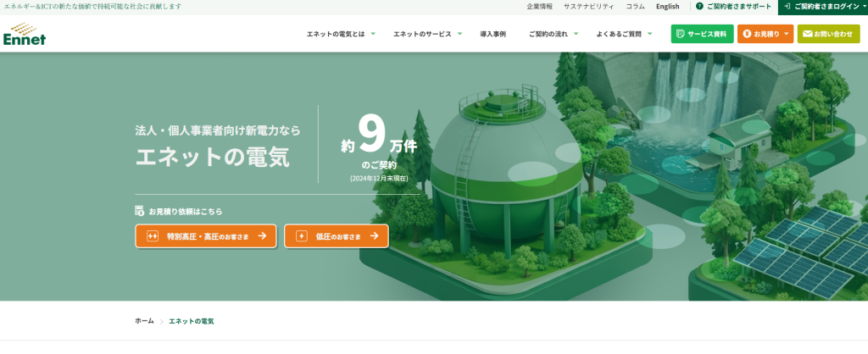This screenshot has width=868, height=354.
Task: Click 法人・個人事業者向け新電力なら text
Action: pyautogui.click(x=218, y=130)
